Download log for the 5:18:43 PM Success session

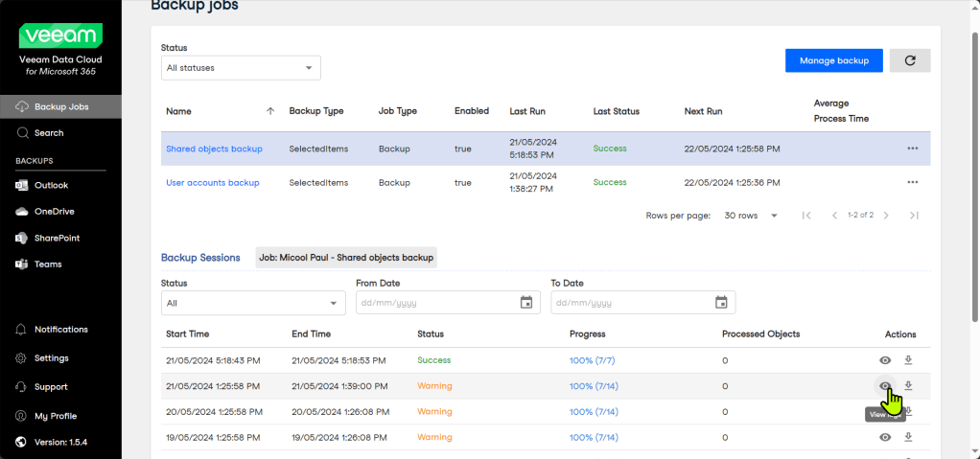908,360
